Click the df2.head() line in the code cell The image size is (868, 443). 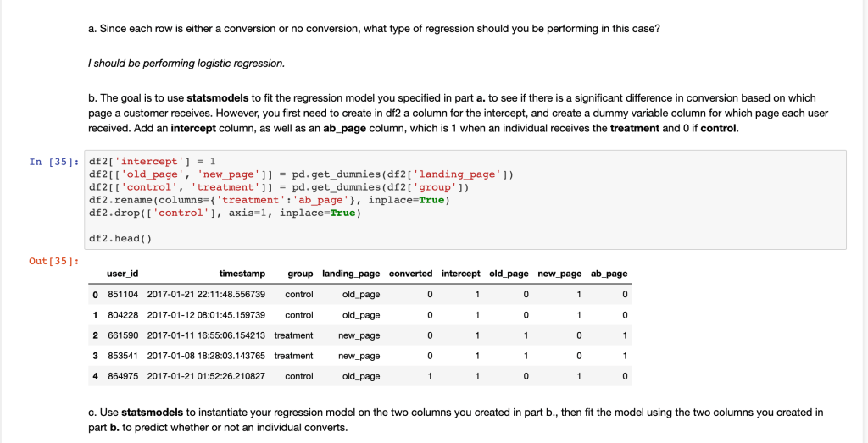pyautogui.click(x=120, y=238)
